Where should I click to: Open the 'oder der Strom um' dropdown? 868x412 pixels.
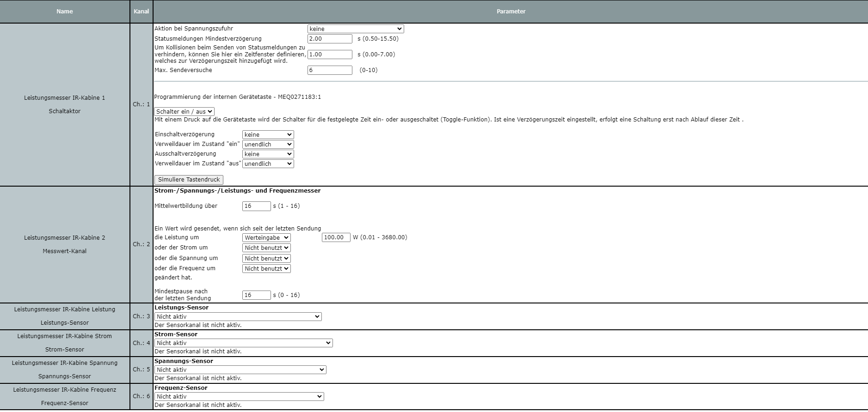point(266,248)
